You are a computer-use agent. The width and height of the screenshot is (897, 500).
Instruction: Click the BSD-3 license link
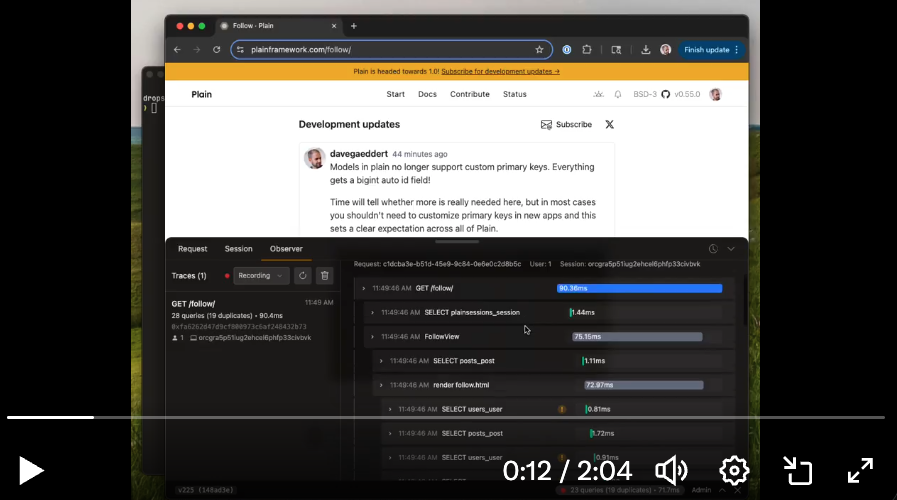click(645, 94)
